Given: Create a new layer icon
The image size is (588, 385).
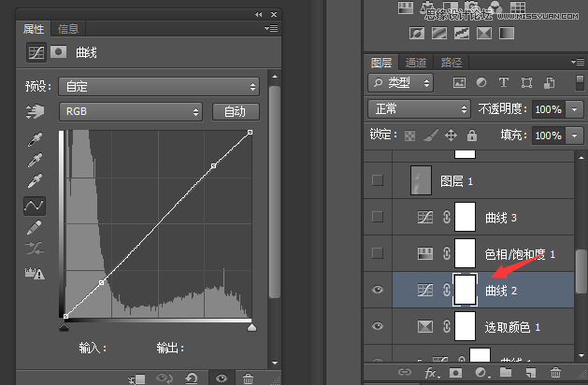Looking at the screenshot, I should tap(531, 372).
